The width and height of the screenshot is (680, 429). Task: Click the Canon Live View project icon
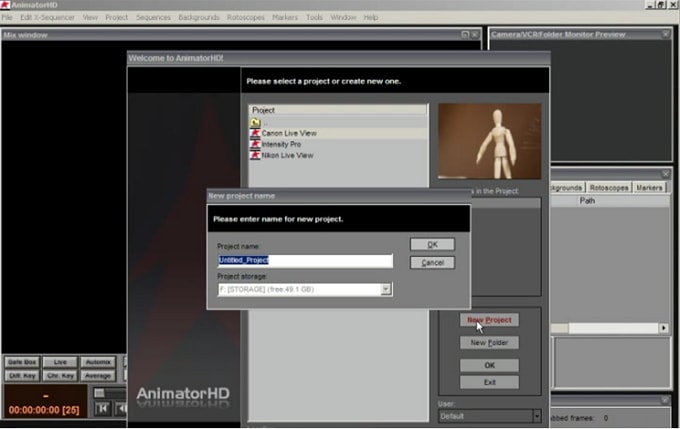(255, 133)
